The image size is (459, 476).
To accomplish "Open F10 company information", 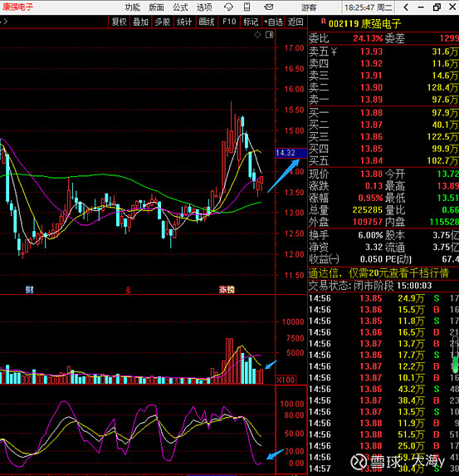I will (229, 22).
